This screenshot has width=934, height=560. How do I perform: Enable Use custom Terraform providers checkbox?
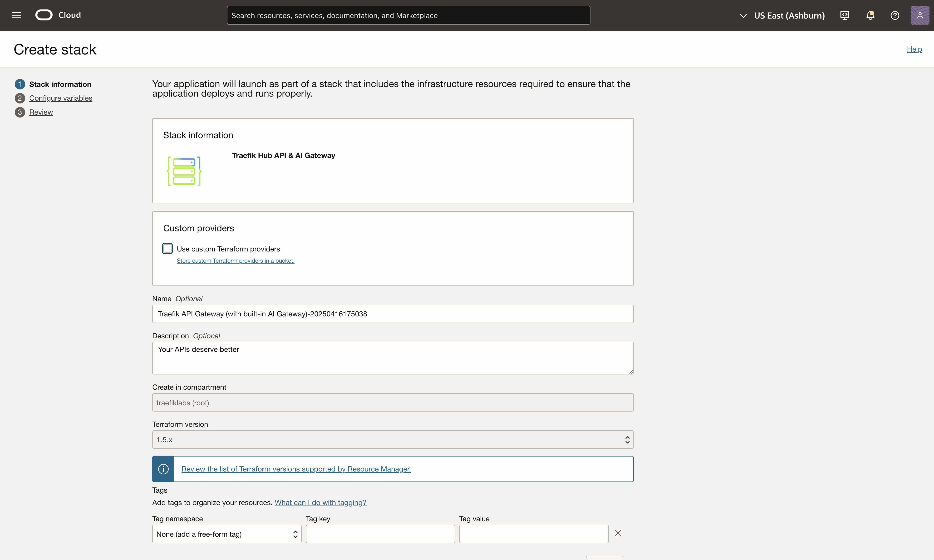(x=167, y=249)
